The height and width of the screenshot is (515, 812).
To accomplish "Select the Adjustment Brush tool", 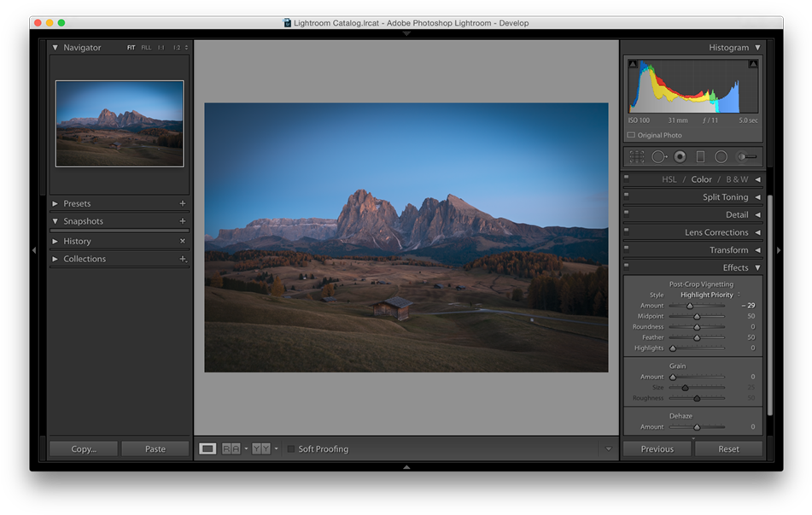I will pyautogui.click(x=747, y=156).
